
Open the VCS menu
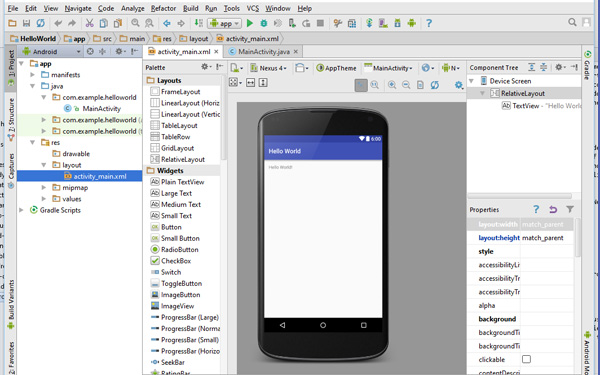coord(253,8)
